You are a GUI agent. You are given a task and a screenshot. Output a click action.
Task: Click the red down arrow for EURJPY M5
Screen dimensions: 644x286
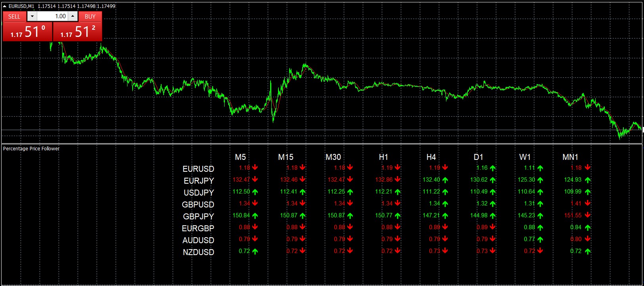point(255,180)
